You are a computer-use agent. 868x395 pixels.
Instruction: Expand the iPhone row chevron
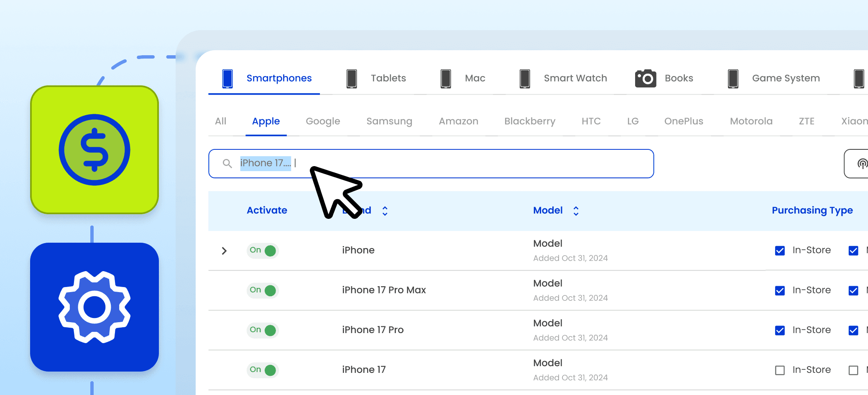[224, 251]
